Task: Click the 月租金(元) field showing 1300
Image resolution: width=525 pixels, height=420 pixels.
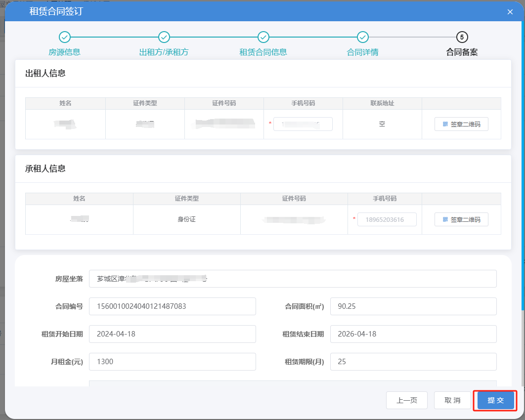Action: 173,362
